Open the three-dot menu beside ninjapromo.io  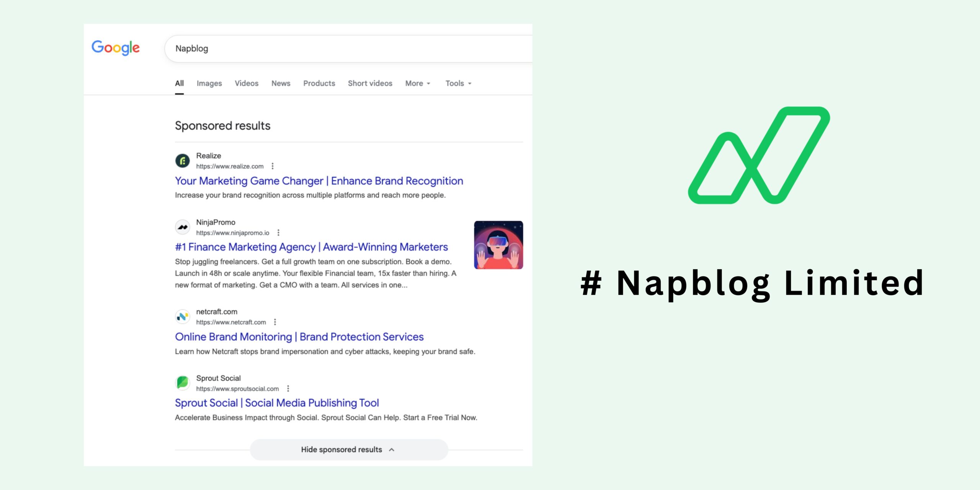coord(278,232)
